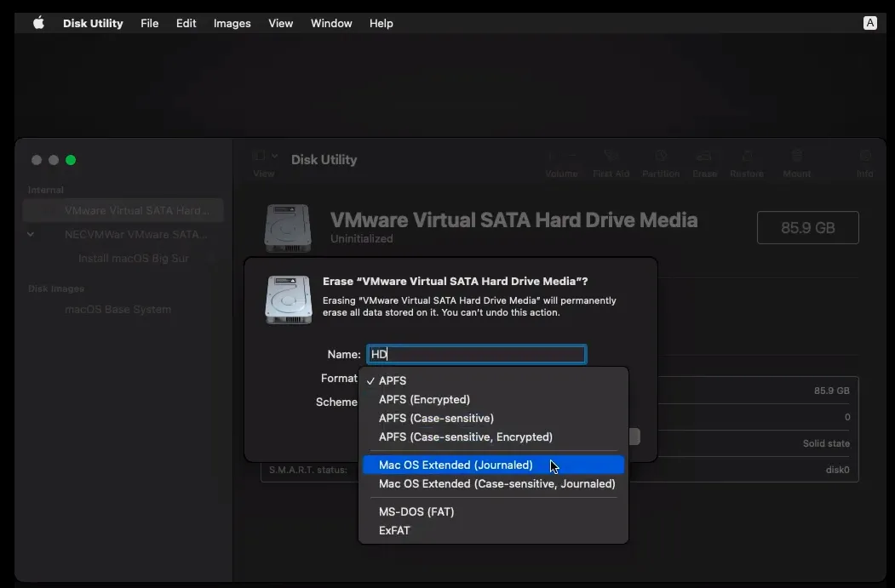Screen dimensions: 895x588
Task: Click the 85.9 GB capacity box
Action: tap(807, 227)
